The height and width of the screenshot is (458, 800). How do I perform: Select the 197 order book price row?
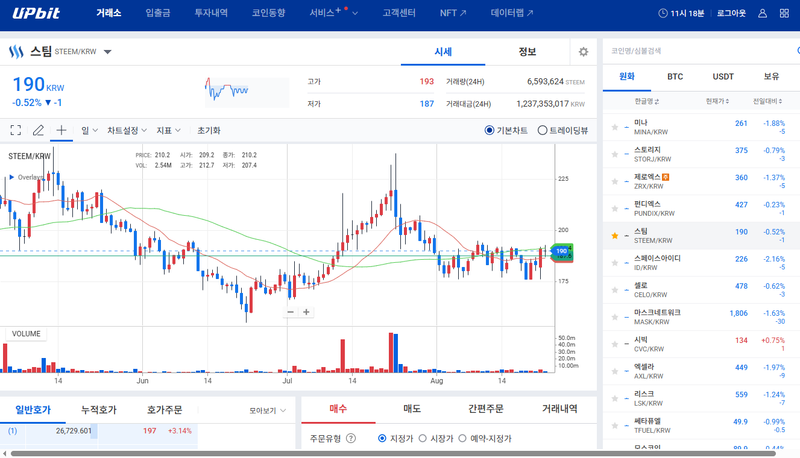pos(99,431)
